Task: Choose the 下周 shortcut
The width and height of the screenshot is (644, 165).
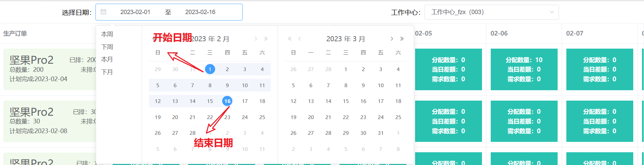Action: (107, 47)
